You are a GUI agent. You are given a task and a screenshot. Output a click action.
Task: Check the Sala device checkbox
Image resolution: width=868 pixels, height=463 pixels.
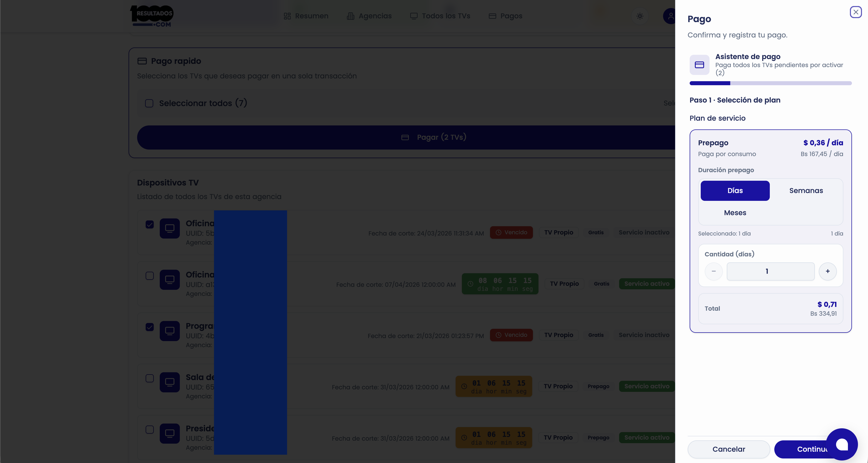pyautogui.click(x=150, y=378)
